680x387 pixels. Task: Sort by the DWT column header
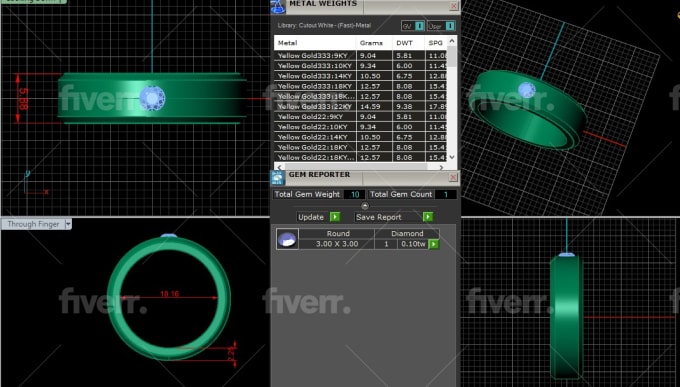point(408,43)
